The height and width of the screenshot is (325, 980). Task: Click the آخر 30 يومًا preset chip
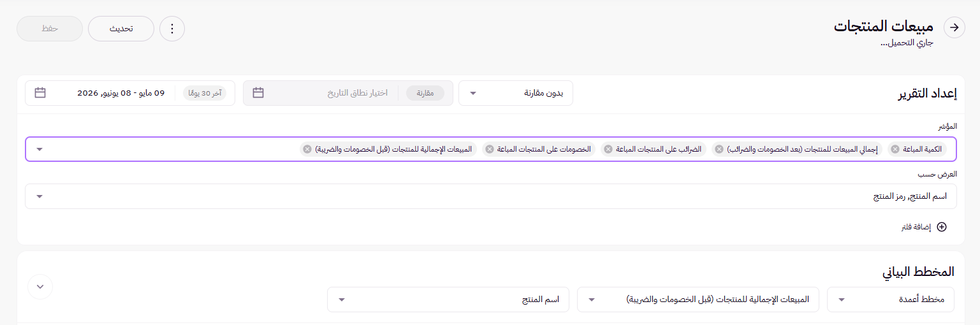tap(204, 93)
